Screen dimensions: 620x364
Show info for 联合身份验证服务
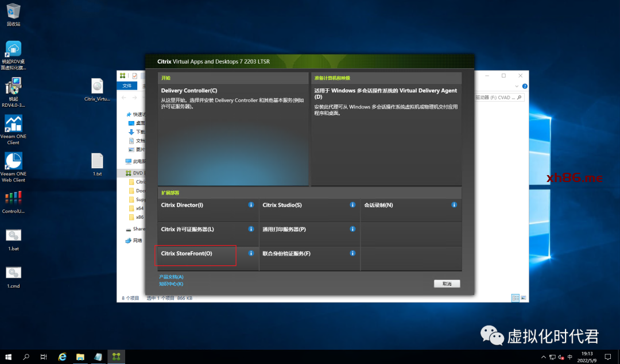(x=352, y=253)
